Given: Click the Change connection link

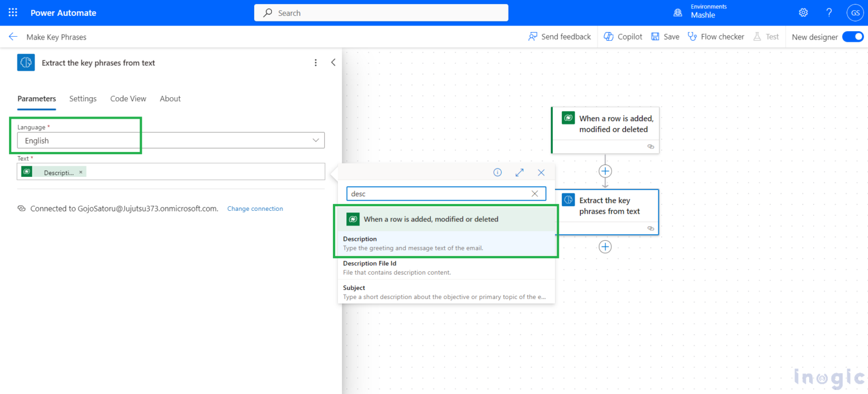Looking at the screenshot, I should point(255,209).
